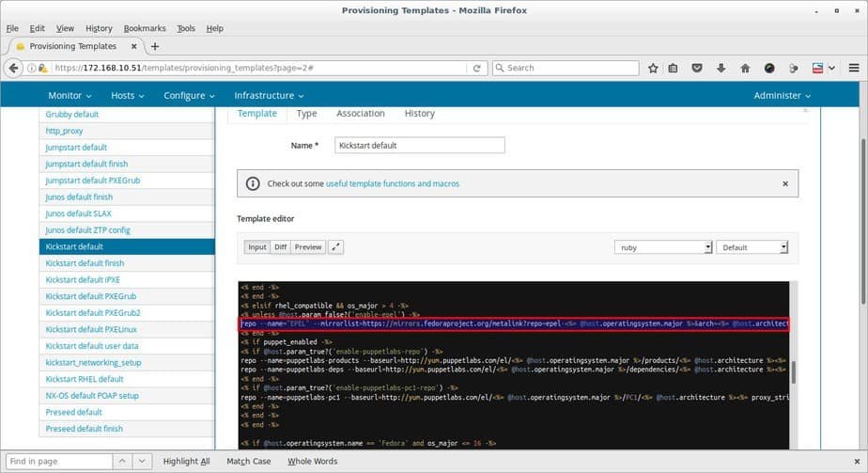The image size is (868, 473).
Task: Expand the Administer menu
Action: click(783, 95)
